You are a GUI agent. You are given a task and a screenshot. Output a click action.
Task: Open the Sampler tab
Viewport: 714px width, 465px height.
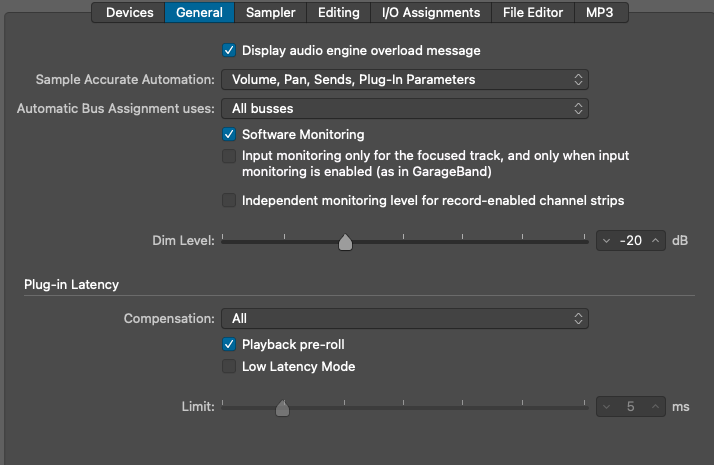[x=270, y=13]
